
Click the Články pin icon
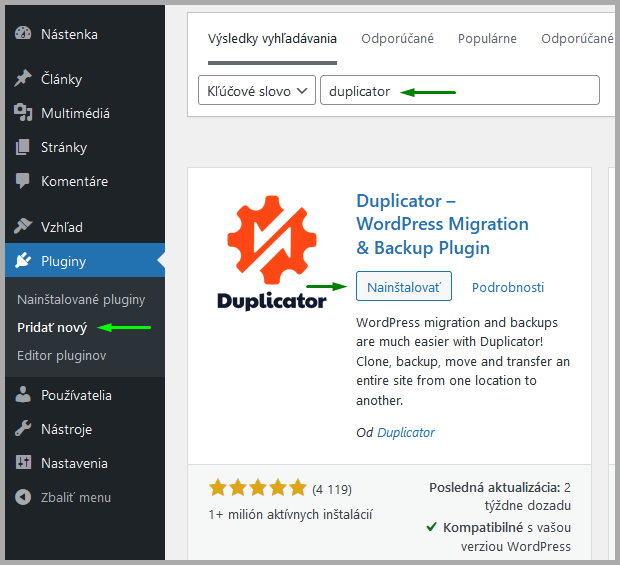click(23, 78)
